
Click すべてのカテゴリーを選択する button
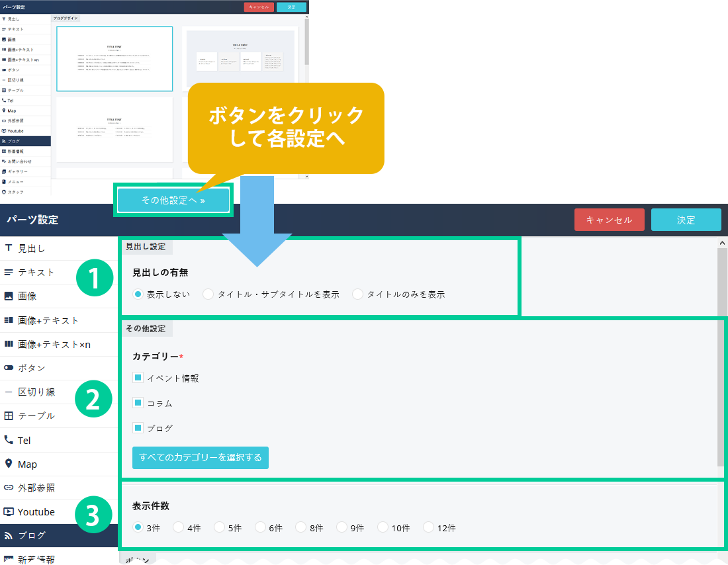click(201, 457)
